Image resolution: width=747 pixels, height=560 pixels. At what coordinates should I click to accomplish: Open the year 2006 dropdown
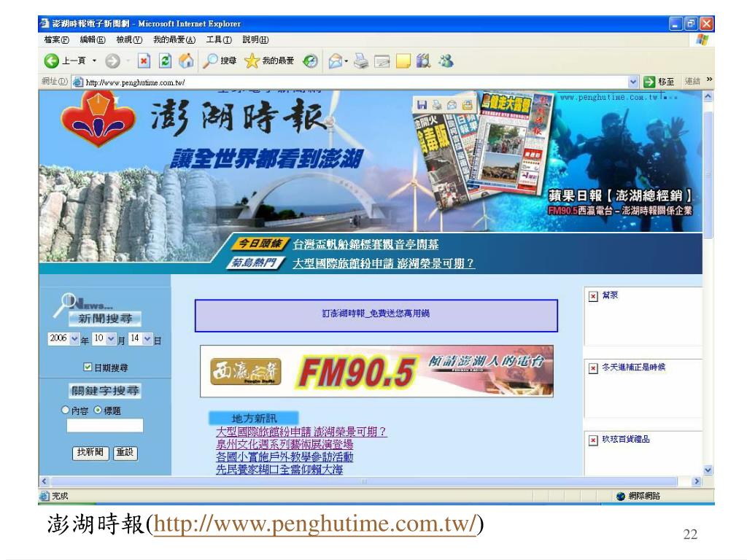(74, 339)
